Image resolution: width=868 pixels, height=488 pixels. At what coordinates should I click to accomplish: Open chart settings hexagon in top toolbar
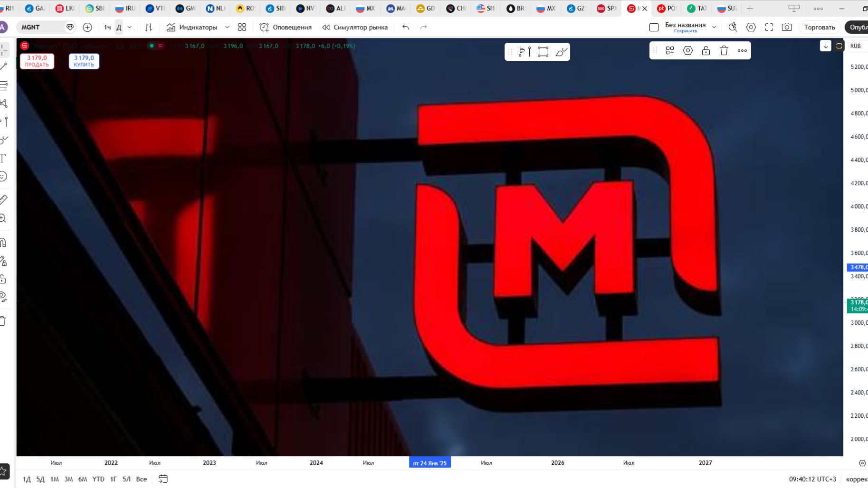coord(751,27)
